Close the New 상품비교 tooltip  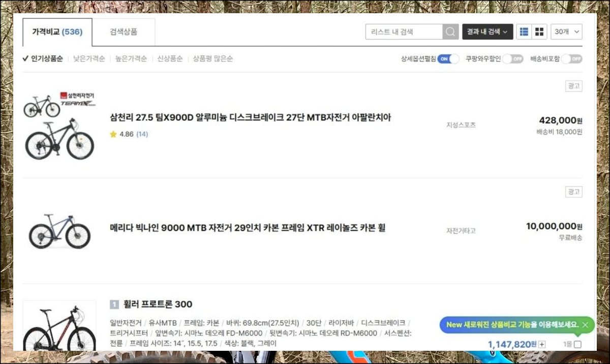(x=585, y=324)
